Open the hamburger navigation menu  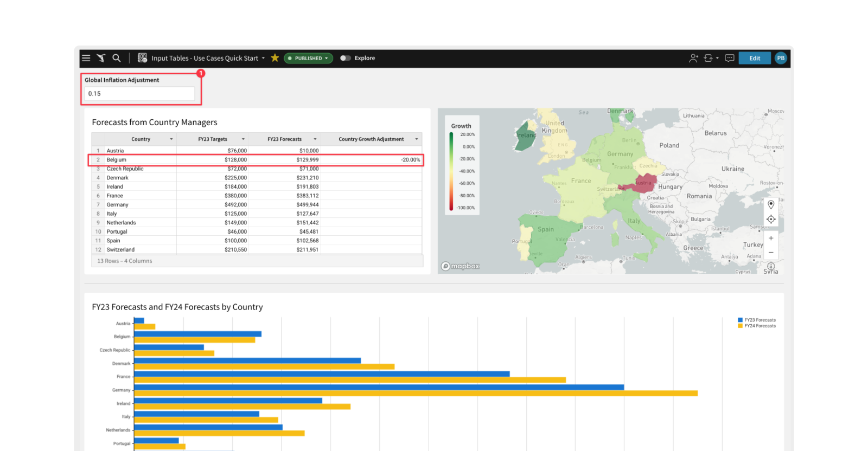86,58
